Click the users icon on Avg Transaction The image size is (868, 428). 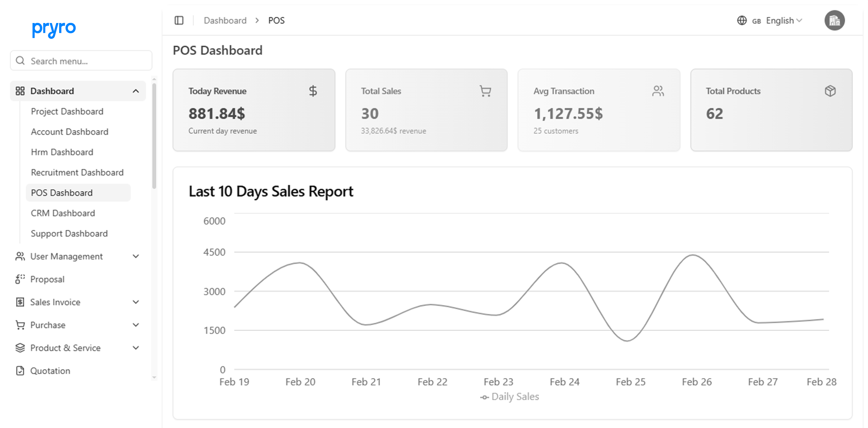click(x=658, y=91)
